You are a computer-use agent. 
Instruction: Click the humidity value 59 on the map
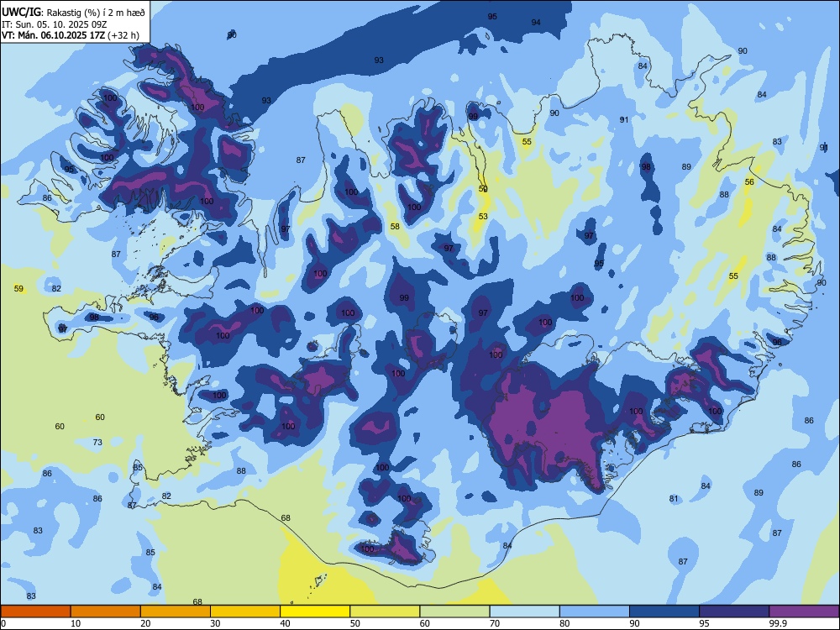click(x=18, y=289)
